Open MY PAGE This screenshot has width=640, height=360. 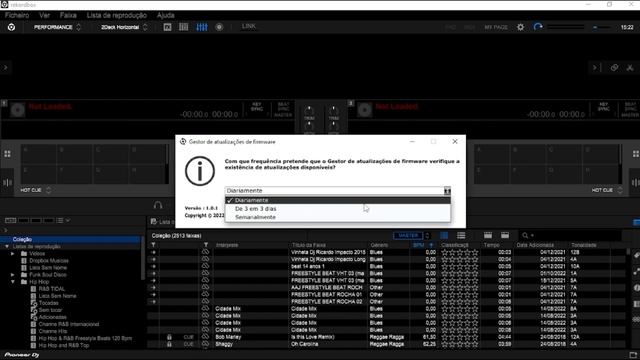click(x=496, y=27)
